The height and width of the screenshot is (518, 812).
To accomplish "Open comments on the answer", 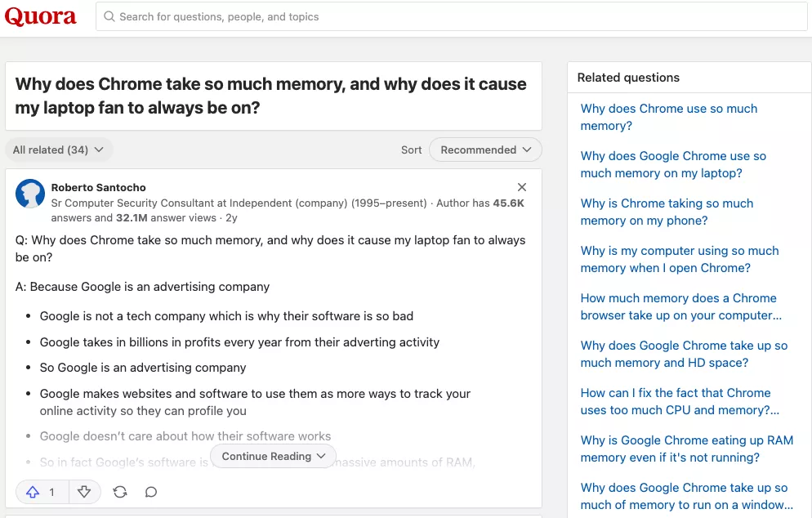I will 151,492.
